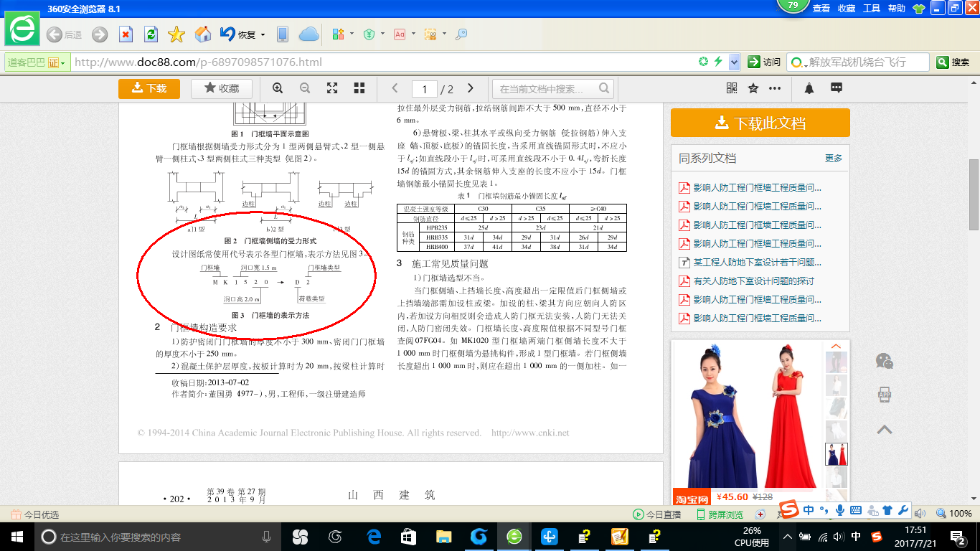Expand the 恢复 dropdown arrow

pyautogui.click(x=263, y=34)
